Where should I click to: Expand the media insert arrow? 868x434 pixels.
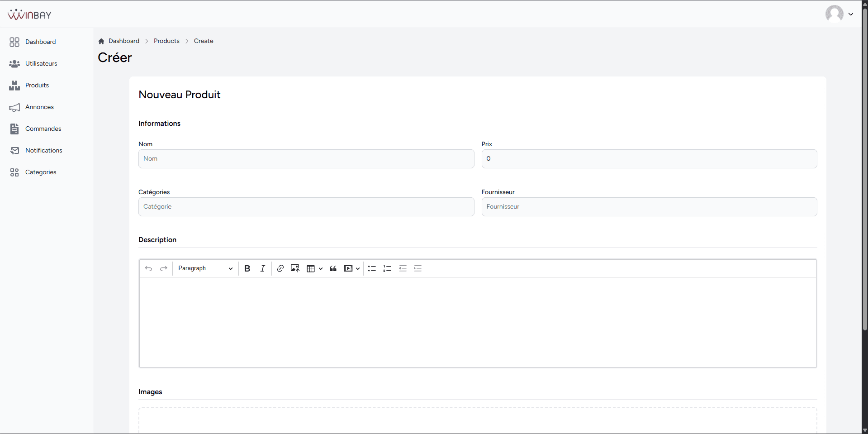(x=358, y=268)
